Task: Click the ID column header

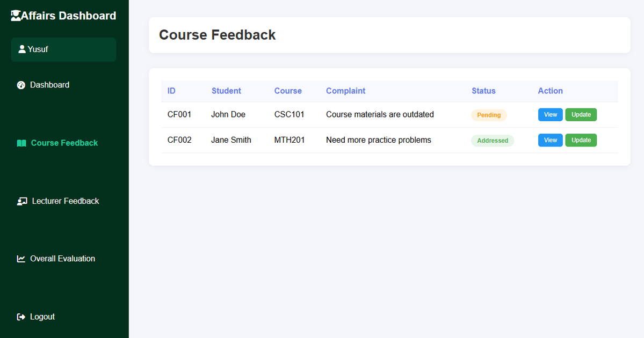Action: (171, 91)
